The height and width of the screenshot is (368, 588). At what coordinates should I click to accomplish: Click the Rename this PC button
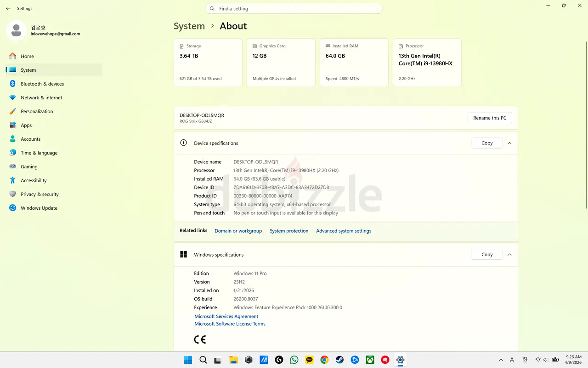pyautogui.click(x=489, y=118)
